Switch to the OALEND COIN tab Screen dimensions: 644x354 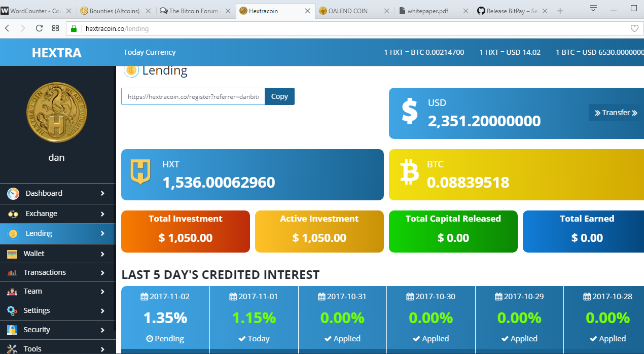(355, 11)
